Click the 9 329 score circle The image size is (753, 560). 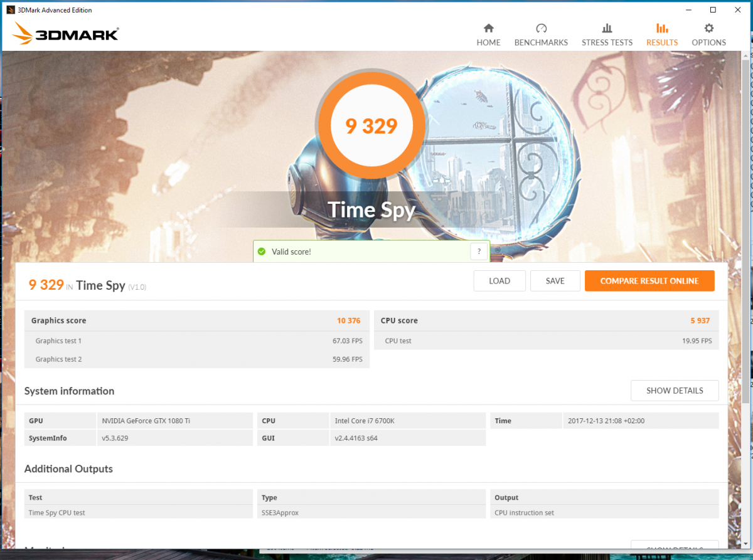point(371,126)
